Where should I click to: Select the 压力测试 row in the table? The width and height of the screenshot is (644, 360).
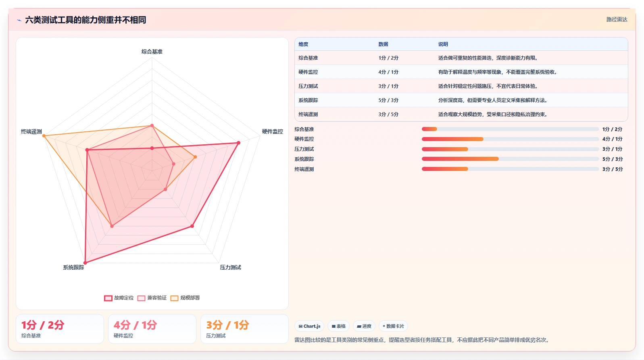pos(461,86)
